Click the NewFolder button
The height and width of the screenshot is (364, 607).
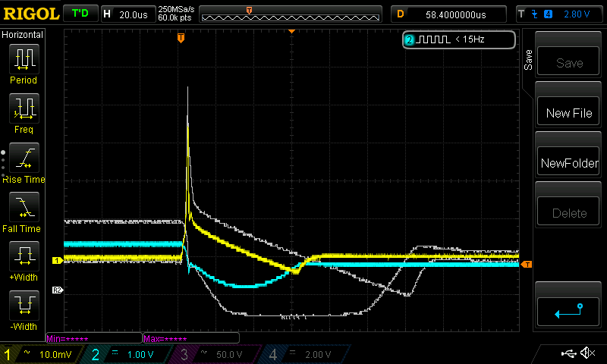(x=568, y=161)
